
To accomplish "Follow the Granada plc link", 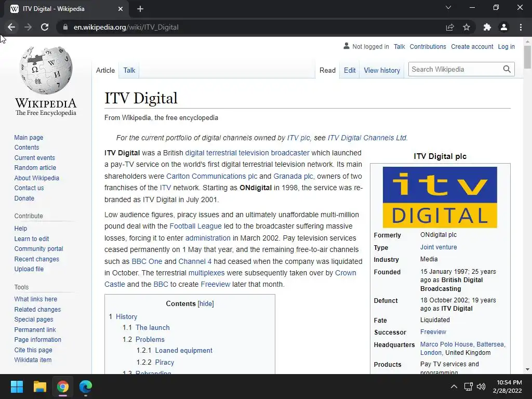I will tap(293, 176).
